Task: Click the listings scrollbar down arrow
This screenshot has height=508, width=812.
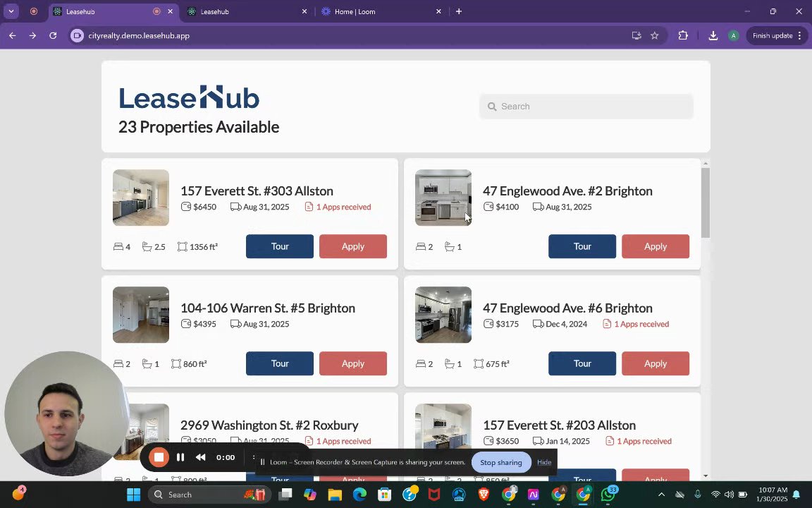Action: pyautogui.click(x=706, y=476)
